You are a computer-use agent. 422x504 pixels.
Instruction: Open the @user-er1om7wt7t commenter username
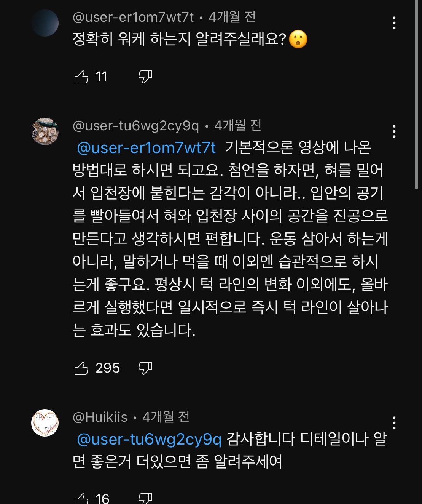[133, 17]
